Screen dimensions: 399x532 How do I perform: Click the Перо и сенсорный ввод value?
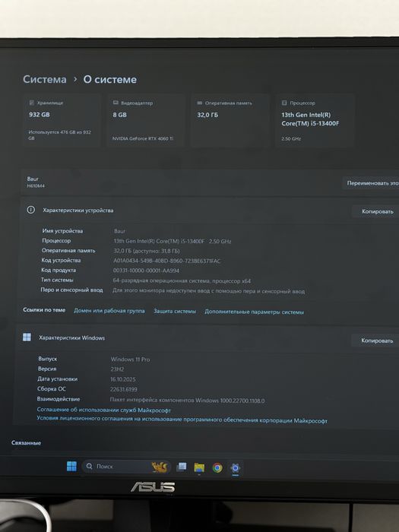(209, 291)
